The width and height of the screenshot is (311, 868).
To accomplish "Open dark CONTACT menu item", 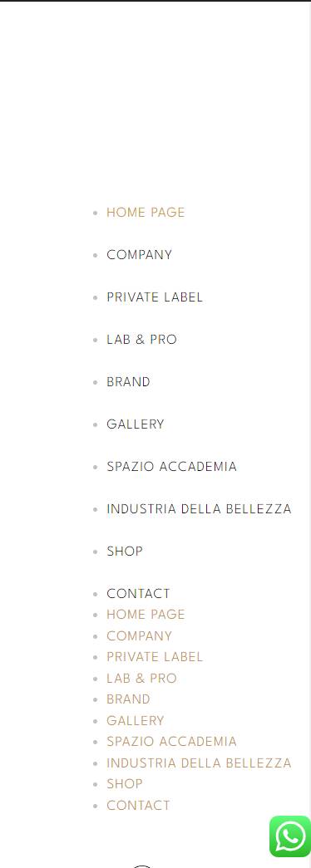I will pyautogui.click(x=138, y=593).
